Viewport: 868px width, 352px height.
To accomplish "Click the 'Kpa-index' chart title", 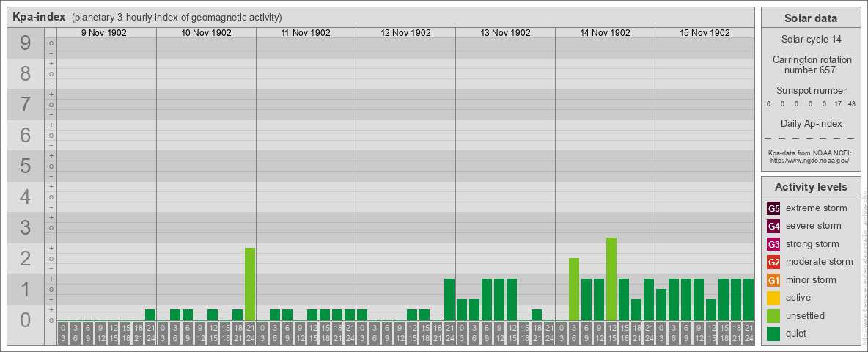I will [39, 17].
